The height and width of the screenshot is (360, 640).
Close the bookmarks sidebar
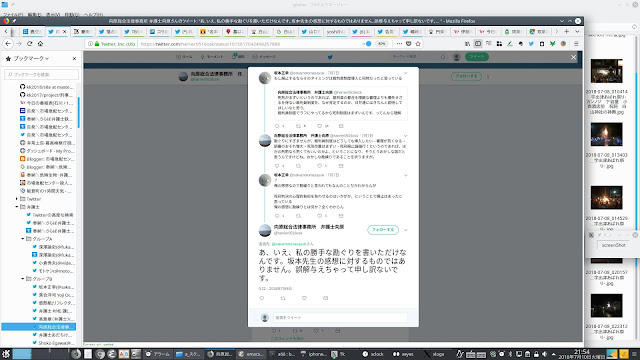click(x=74, y=59)
